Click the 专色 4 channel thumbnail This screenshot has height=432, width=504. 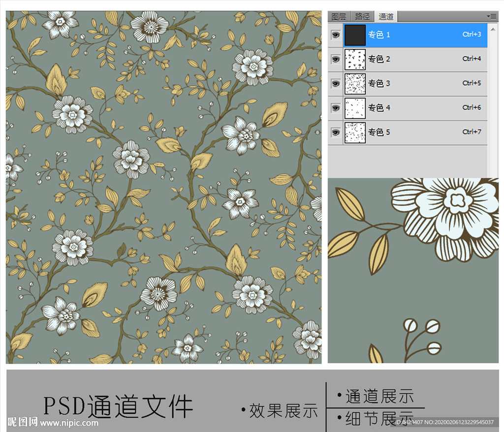pyautogui.click(x=355, y=108)
